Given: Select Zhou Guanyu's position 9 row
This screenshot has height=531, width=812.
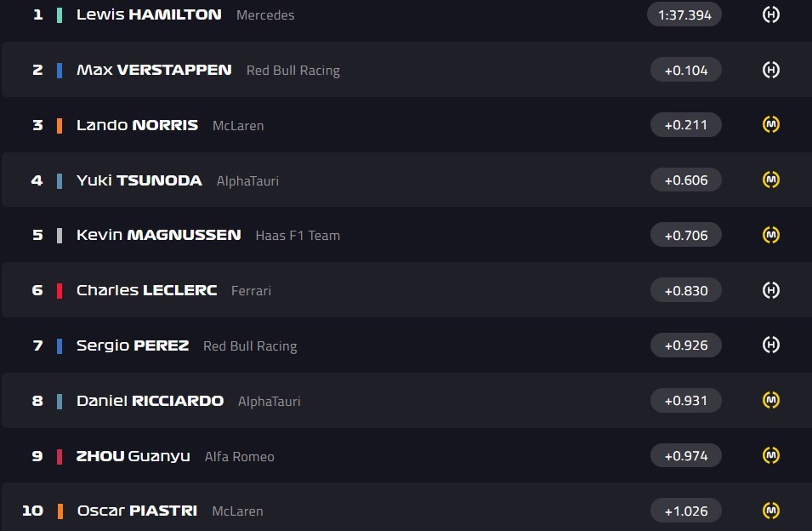Looking at the screenshot, I should pyautogui.click(x=406, y=456).
